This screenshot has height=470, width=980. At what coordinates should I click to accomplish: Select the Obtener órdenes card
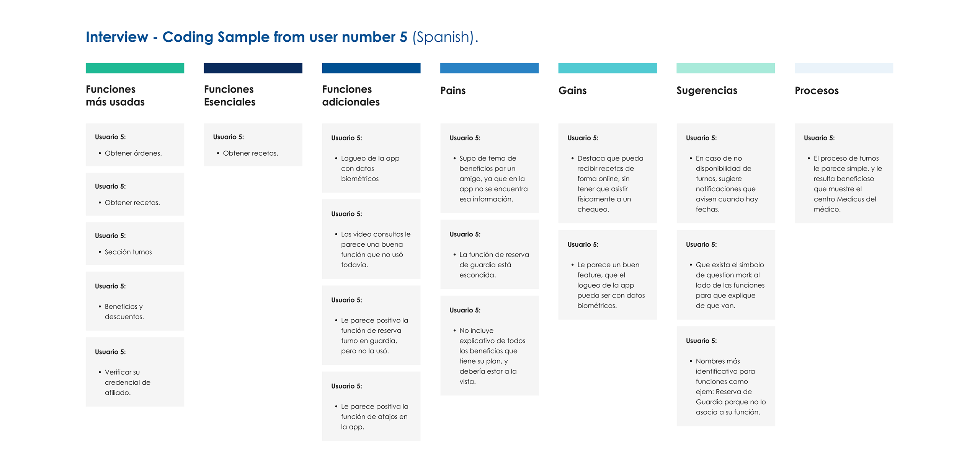click(x=135, y=145)
